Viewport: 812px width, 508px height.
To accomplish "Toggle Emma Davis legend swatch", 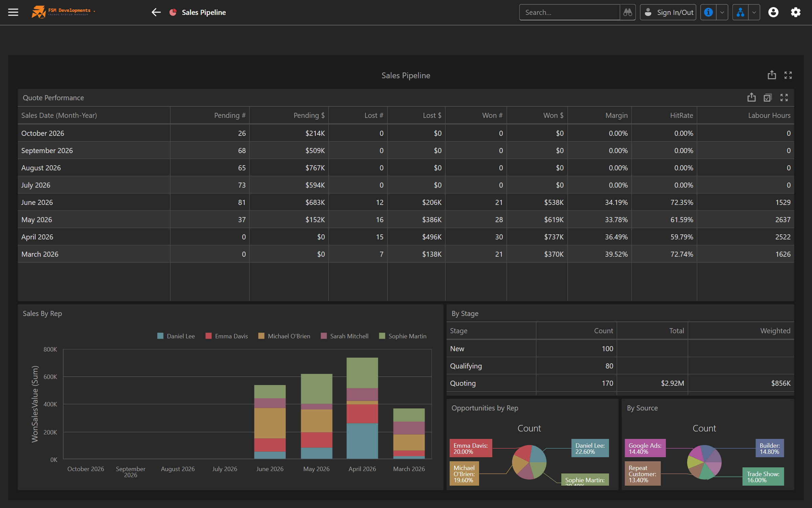I will (x=208, y=336).
